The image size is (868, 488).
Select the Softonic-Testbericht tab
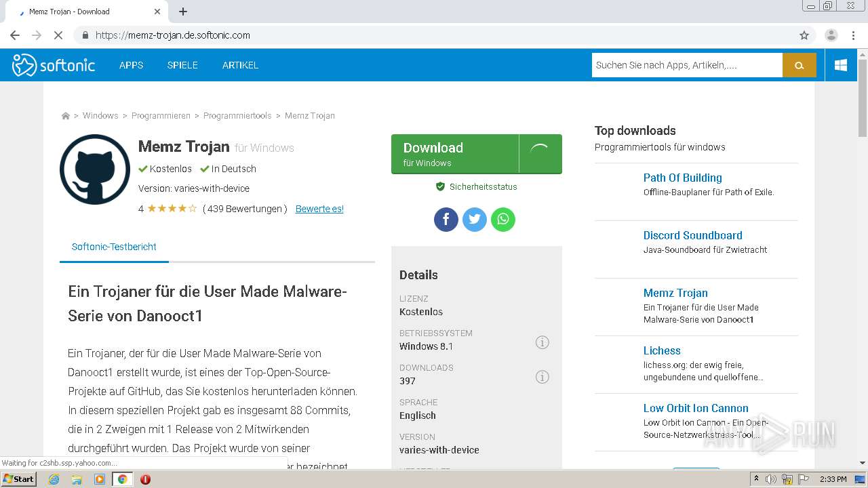[x=114, y=247]
